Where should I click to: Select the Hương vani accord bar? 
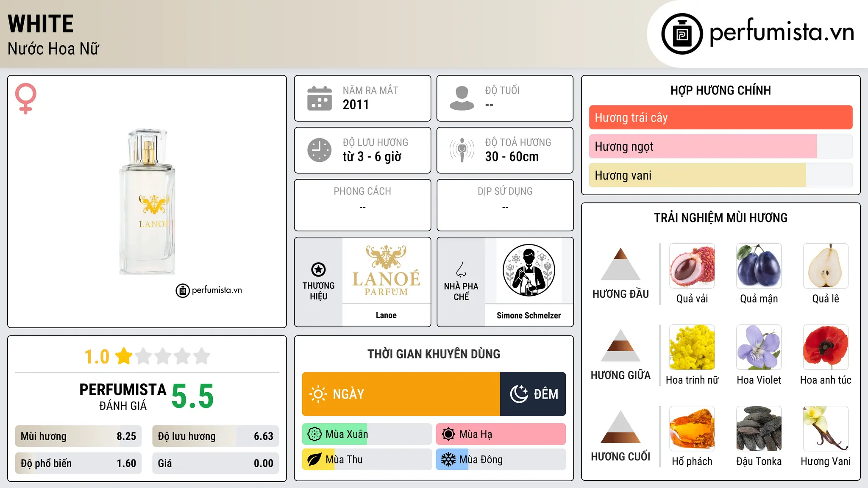pyautogui.click(x=721, y=175)
